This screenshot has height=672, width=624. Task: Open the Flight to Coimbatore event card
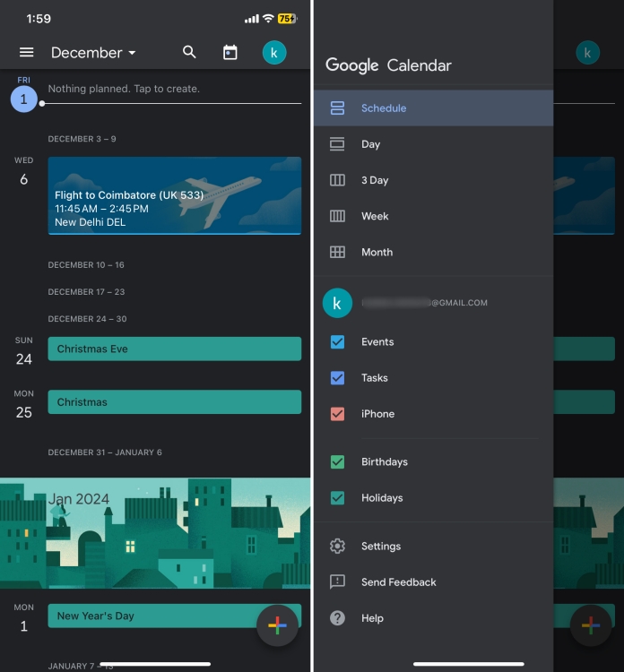[x=175, y=195]
